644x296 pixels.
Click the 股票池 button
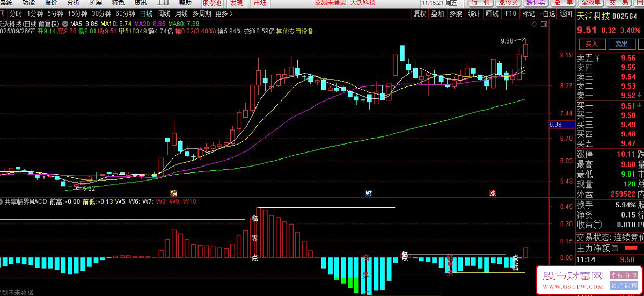(212, 3)
